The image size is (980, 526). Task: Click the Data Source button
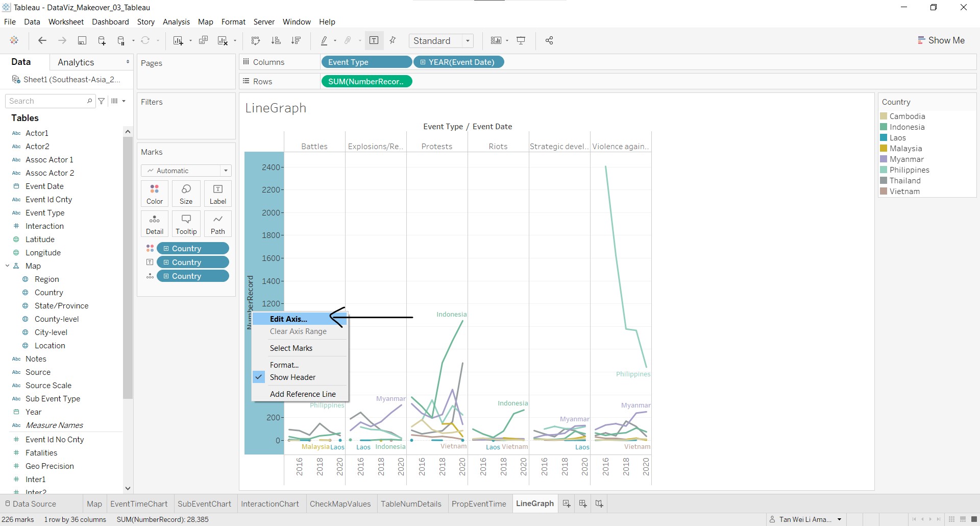tap(31, 504)
